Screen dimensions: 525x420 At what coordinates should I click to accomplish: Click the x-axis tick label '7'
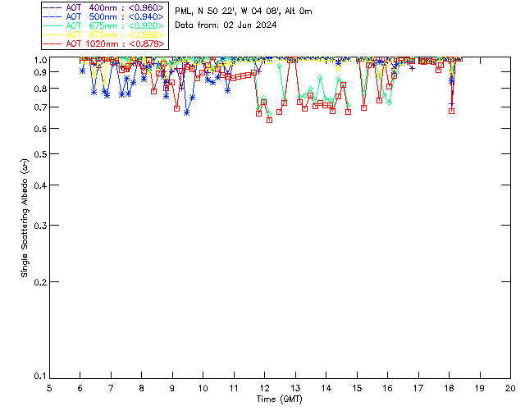111,389
